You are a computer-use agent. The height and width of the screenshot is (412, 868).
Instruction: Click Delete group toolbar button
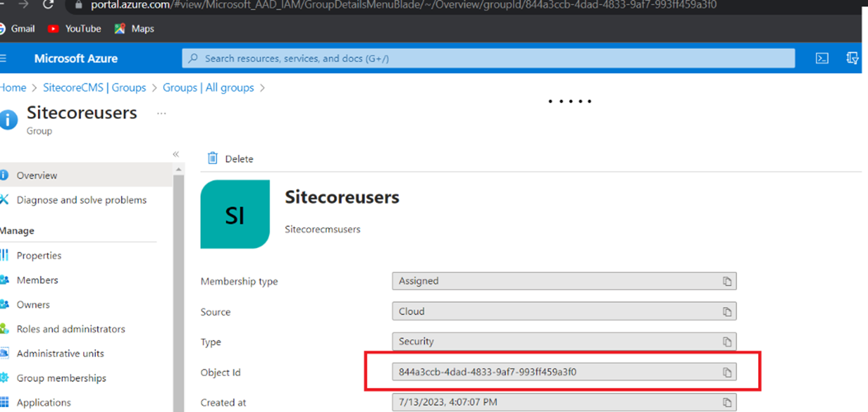230,159
